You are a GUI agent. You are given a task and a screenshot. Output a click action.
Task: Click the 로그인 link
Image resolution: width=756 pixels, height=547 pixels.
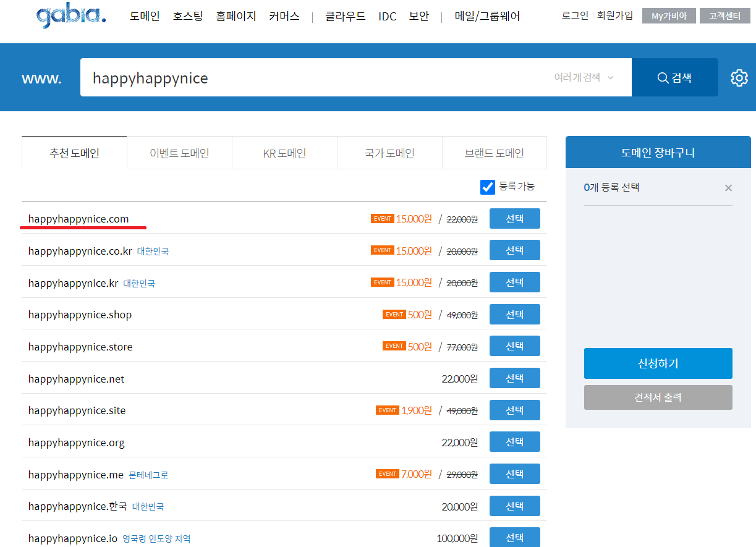[x=574, y=15]
